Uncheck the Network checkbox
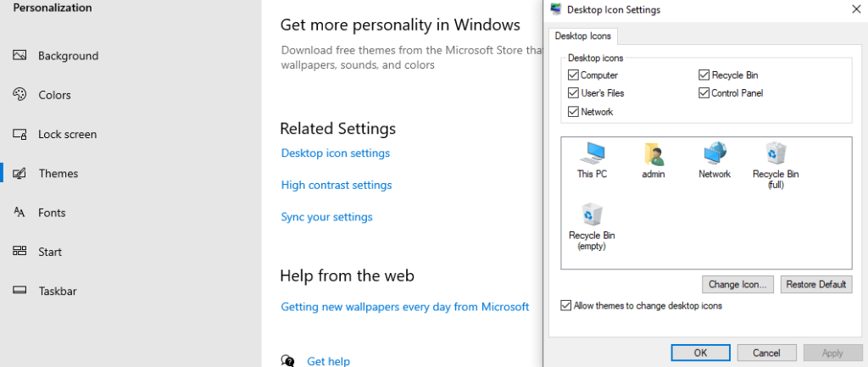868x367 pixels. pyautogui.click(x=573, y=112)
